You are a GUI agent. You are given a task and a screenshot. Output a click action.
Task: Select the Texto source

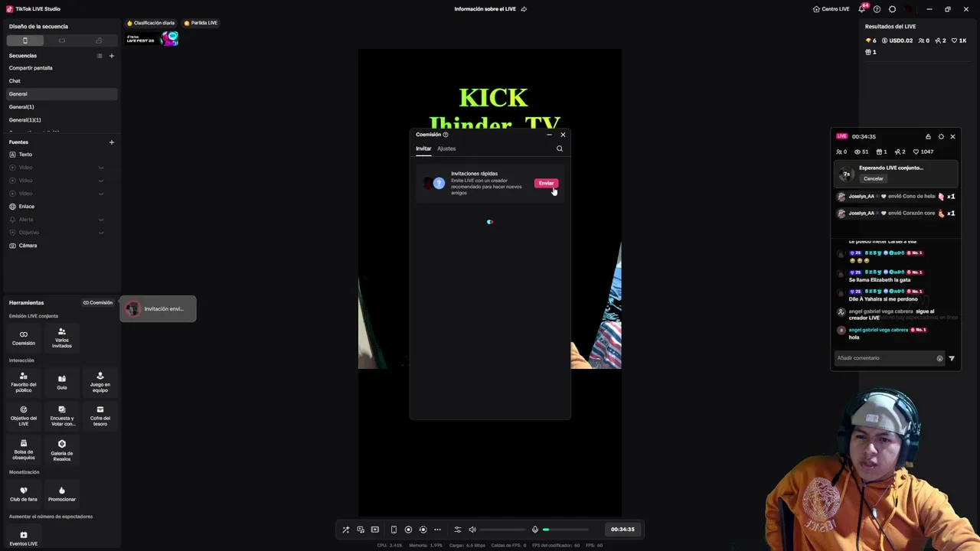[x=62, y=155]
